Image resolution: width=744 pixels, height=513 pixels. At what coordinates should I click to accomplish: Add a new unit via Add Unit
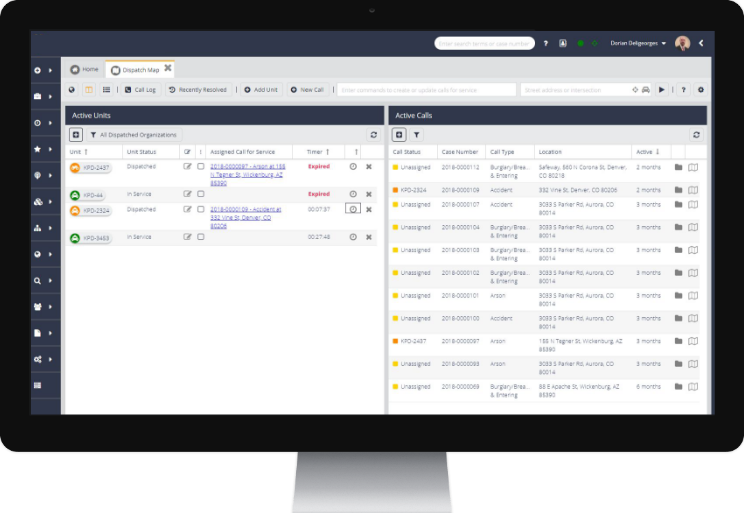[261, 90]
